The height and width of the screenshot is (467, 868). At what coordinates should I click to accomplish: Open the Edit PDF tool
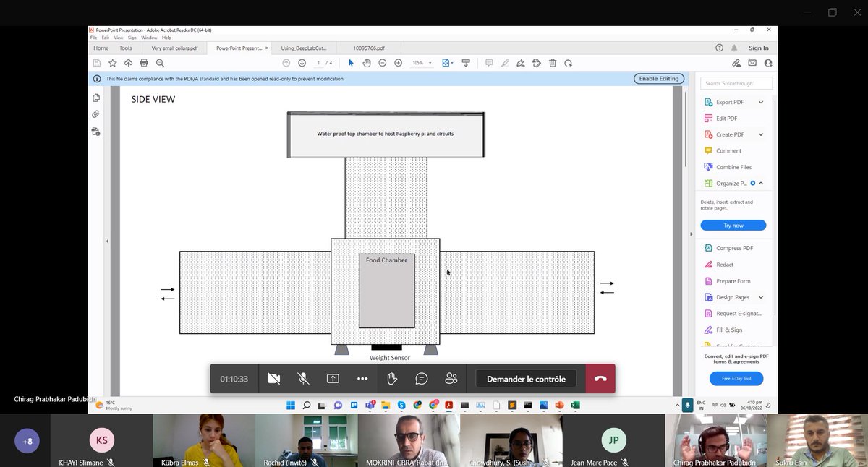[x=727, y=118]
